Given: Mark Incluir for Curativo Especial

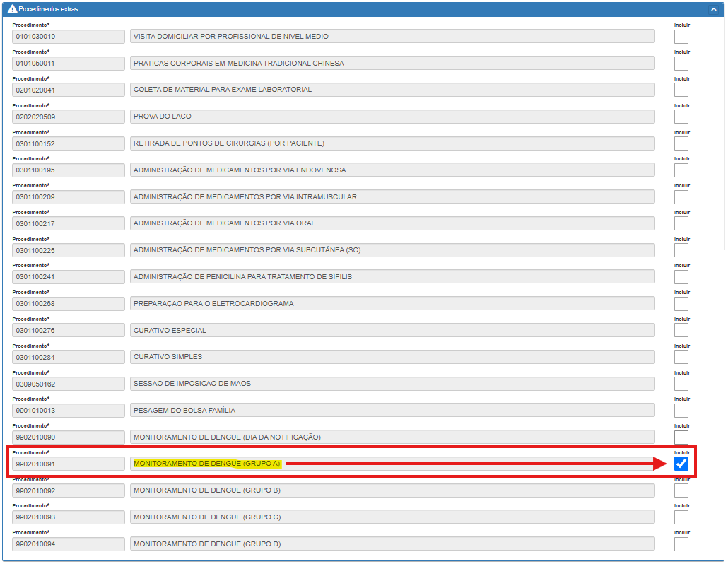Looking at the screenshot, I should pos(681,330).
